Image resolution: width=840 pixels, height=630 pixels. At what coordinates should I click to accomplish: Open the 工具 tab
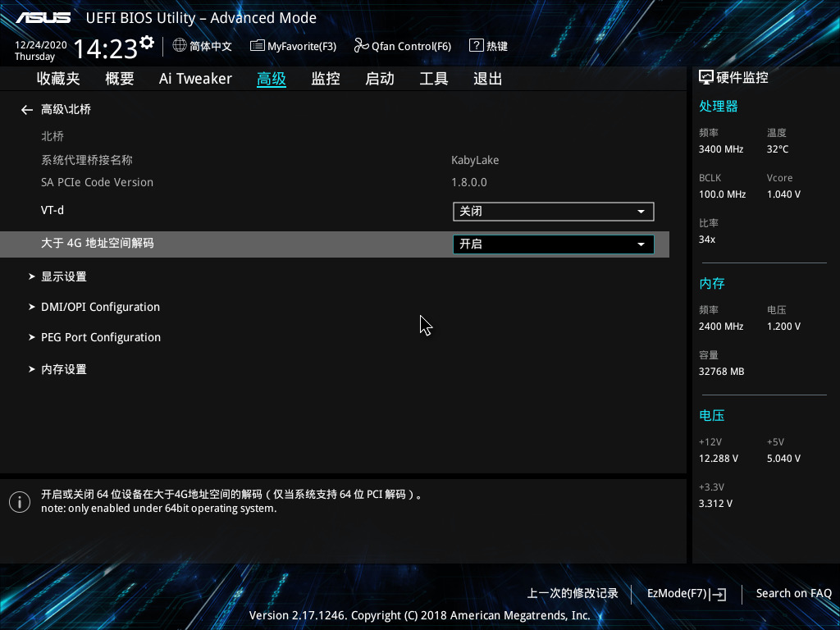point(434,79)
